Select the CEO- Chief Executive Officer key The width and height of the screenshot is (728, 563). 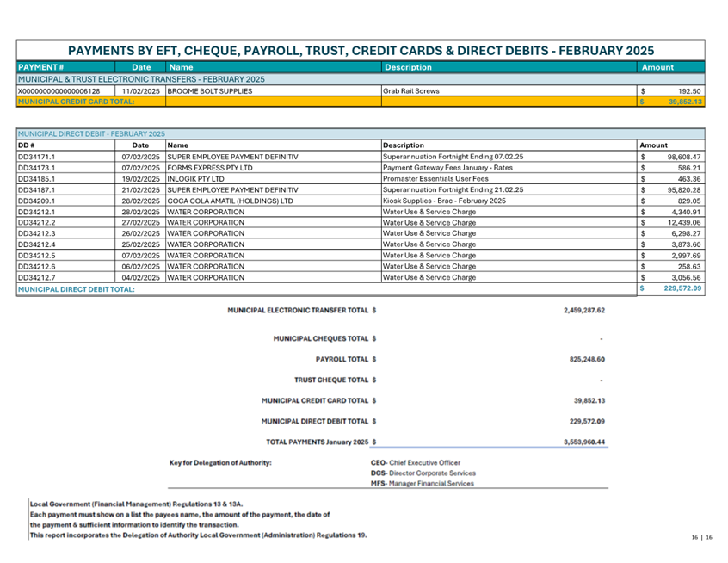416,463
